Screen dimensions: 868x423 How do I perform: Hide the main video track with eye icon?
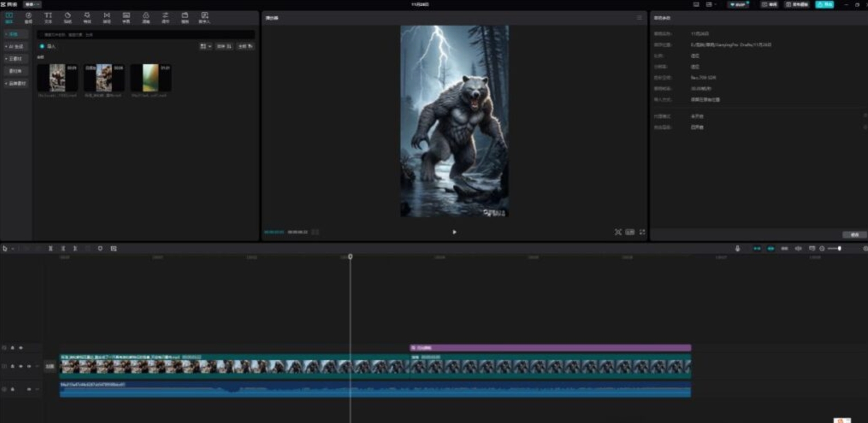pos(21,367)
